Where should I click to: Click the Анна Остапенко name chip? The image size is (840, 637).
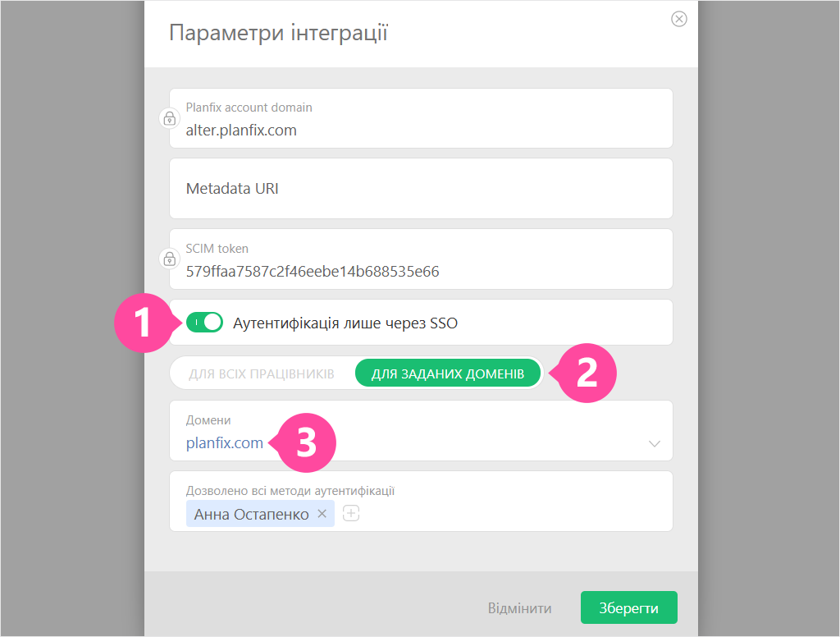coord(251,514)
